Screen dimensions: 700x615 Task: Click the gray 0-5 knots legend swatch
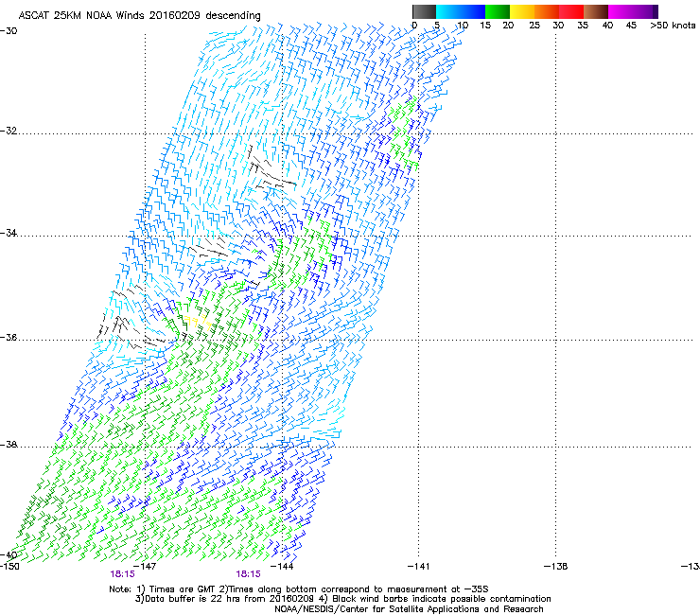tap(424, 11)
